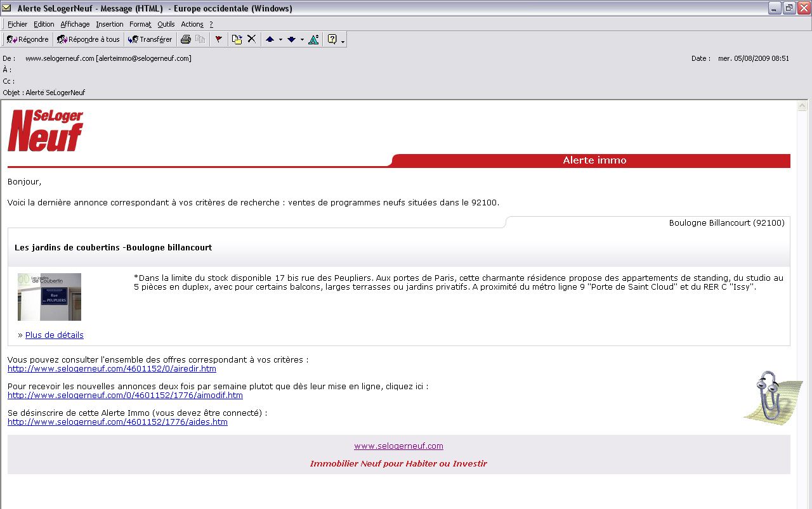Flag the message with the red flag icon
The height and width of the screenshot is (509, 812).
(x=219, y=39)
